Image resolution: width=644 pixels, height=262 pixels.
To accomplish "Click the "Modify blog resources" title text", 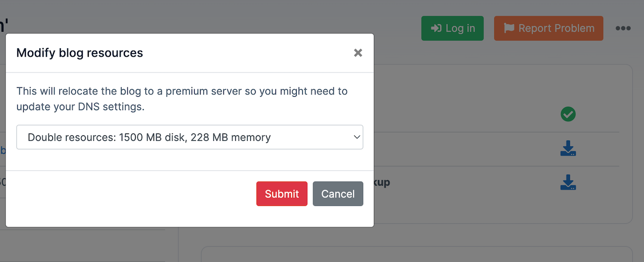I will (80, 53).
